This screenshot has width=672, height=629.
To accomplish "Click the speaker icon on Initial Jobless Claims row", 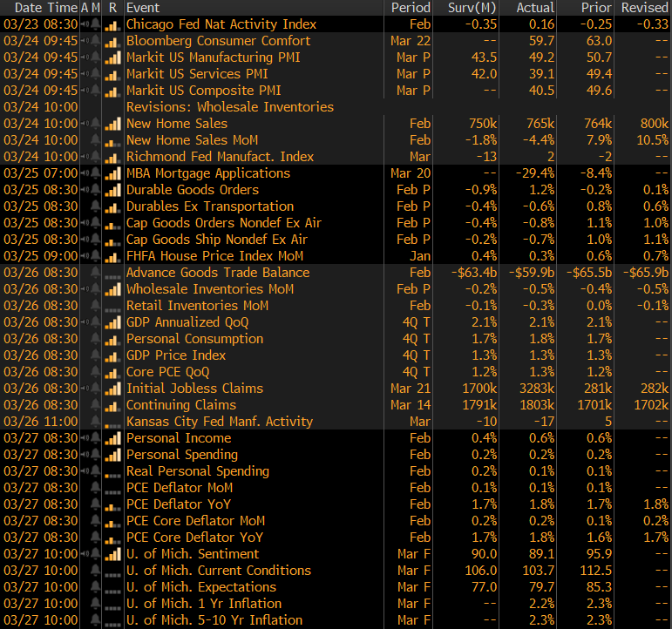I will (x=84, y=389).
